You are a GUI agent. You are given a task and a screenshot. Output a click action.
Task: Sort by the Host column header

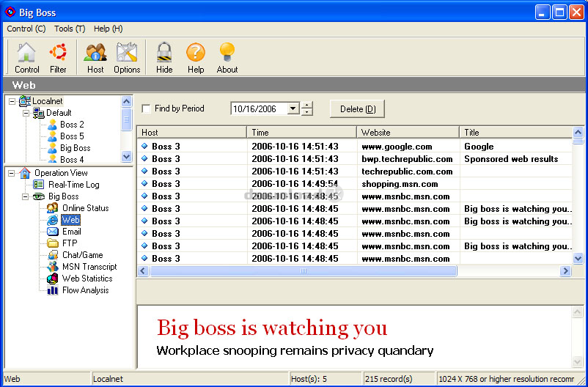click(191, 133)
